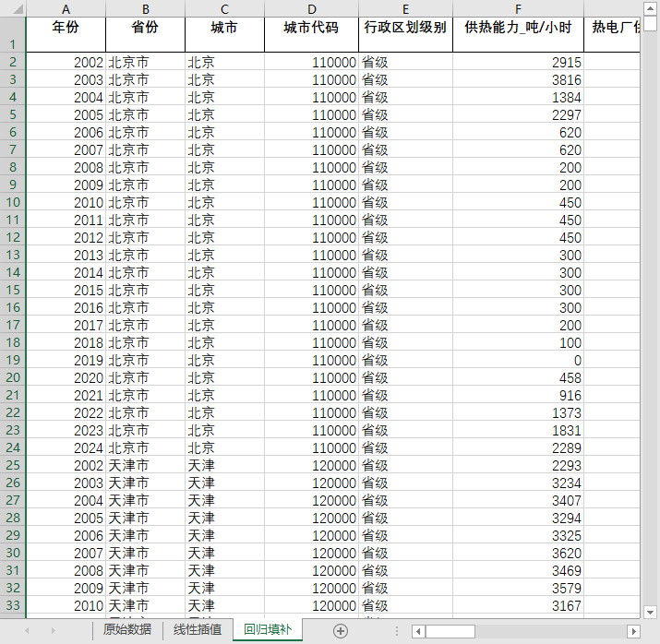Image resolution: width=660 pixels, height=644 pixels.
Task: Add a new sheet with plus icon
Action: coord(340,630)
